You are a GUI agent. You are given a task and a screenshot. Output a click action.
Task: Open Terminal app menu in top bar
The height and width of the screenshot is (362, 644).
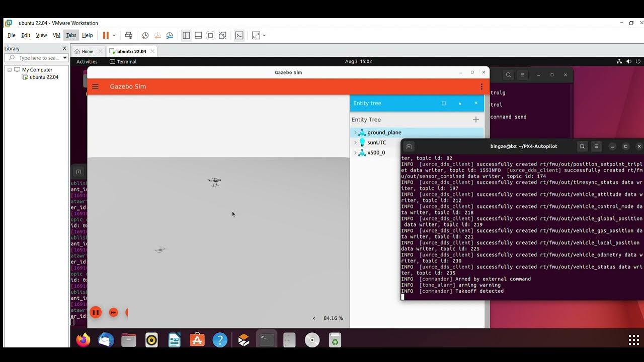[123, 61]
